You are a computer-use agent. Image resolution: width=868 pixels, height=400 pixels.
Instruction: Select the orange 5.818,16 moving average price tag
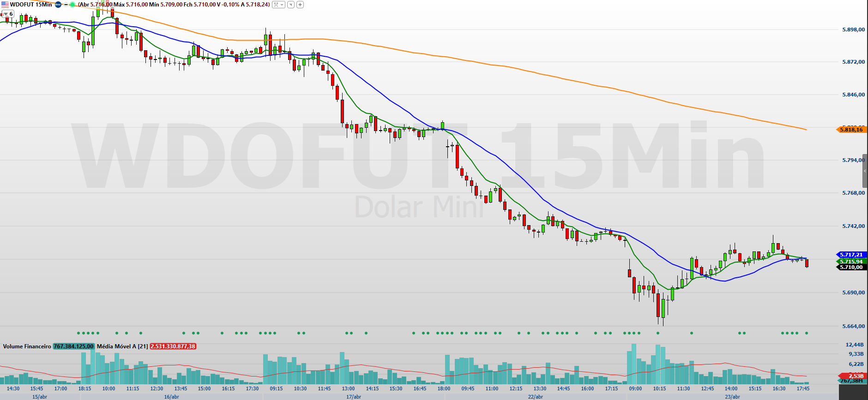click(x=850, y=130)
